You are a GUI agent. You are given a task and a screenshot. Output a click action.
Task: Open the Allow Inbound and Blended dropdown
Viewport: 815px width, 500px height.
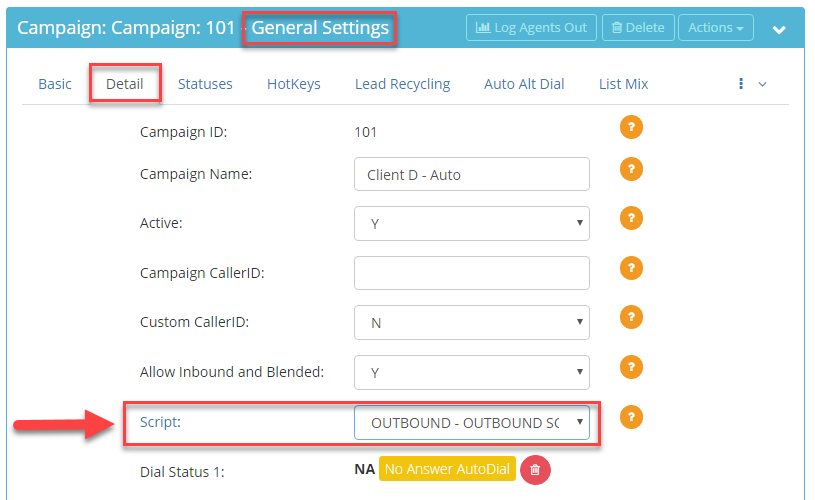point(471,372)
